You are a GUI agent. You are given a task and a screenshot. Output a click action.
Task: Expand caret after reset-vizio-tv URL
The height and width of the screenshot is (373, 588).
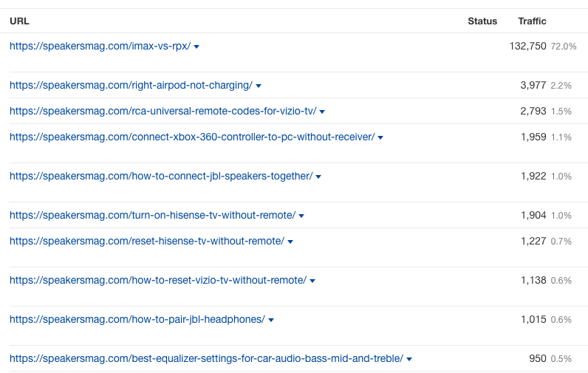312,281
